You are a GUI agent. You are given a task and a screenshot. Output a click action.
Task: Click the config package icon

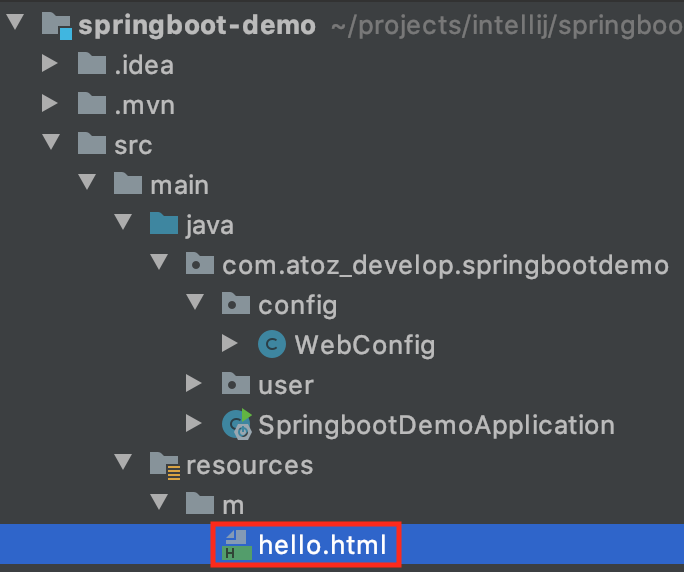236,303
